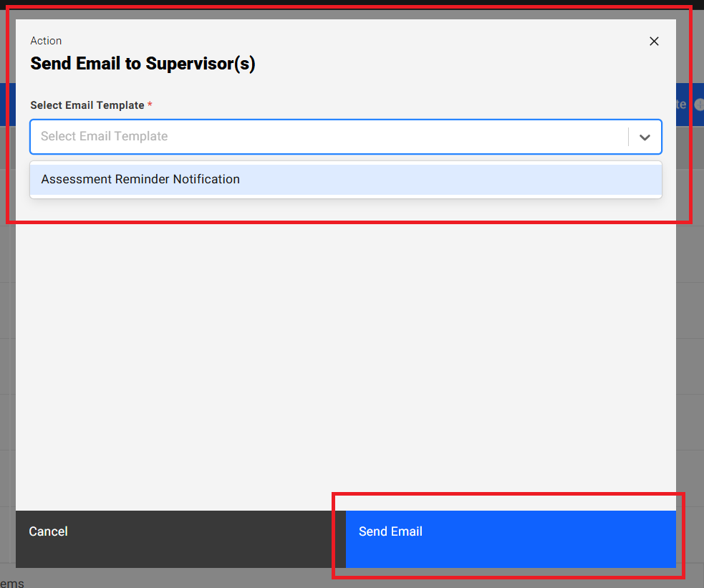Click the divider line beside dropdown chevron
The width and height of the screenshot is (704, 588).
pos(628,137)
